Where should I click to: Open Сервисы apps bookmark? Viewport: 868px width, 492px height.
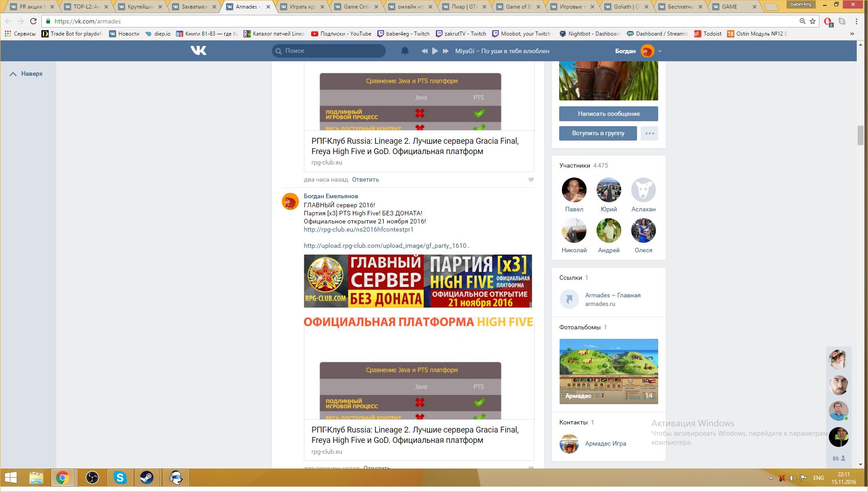click(x=20, y=34)
